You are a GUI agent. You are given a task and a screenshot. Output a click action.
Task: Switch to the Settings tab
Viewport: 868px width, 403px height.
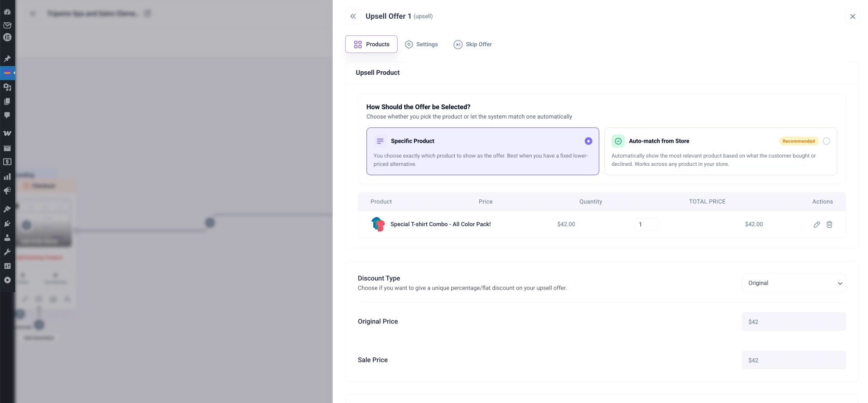[422, 45]
